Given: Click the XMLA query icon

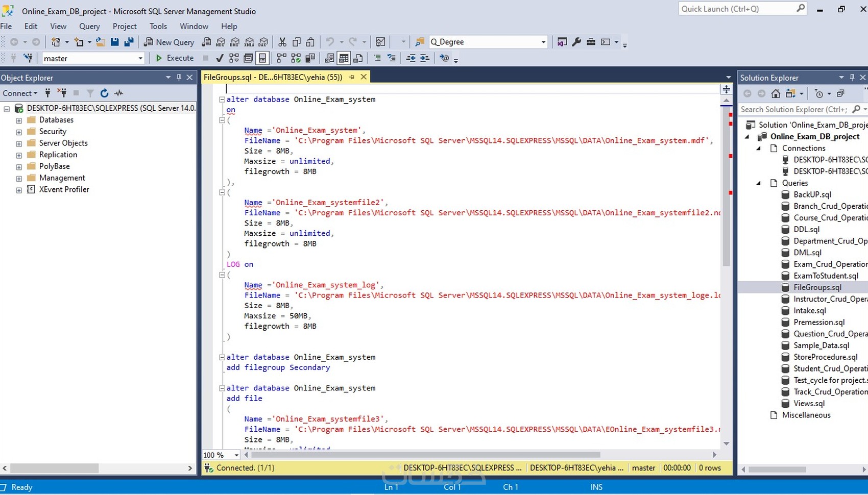Looking at the screenshot, I should [x=249, y=42].
